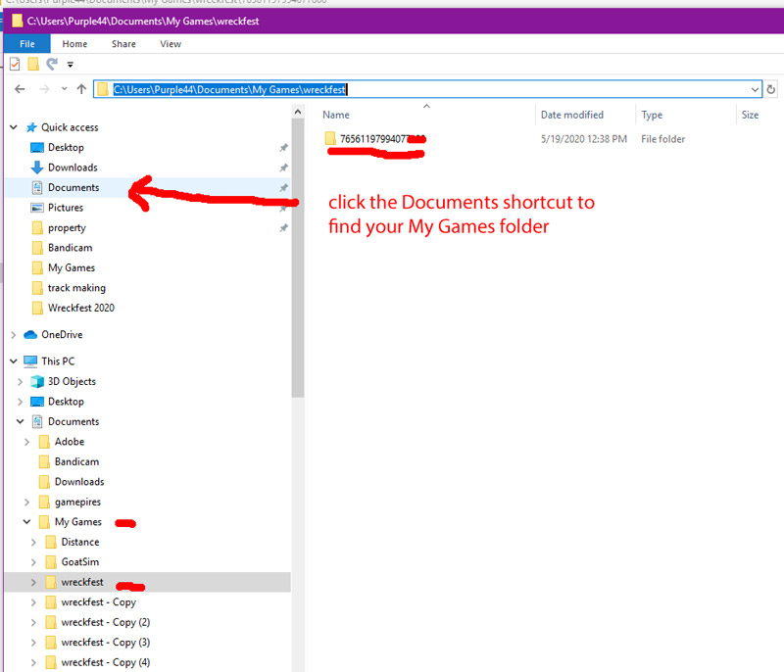Click the pin icon next to Downloads

[283, 168]
